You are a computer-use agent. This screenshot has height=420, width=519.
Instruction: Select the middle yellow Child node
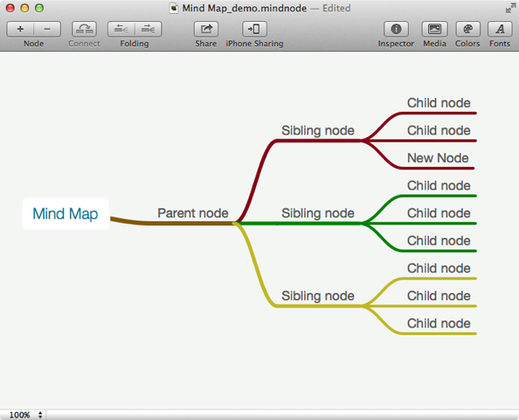(x=439, y=296)
